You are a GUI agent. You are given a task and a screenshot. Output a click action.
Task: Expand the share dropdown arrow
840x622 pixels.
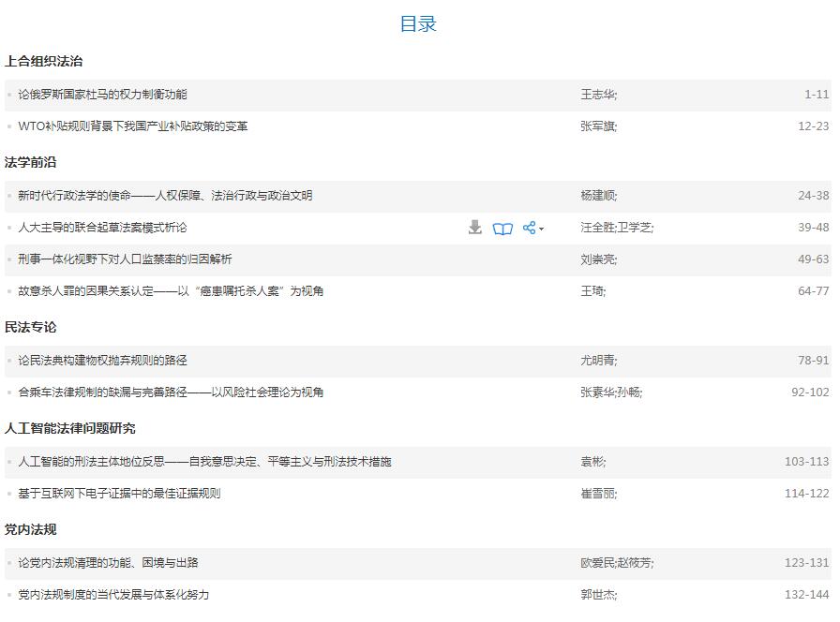pyautogui.click(x=542, y=230)
